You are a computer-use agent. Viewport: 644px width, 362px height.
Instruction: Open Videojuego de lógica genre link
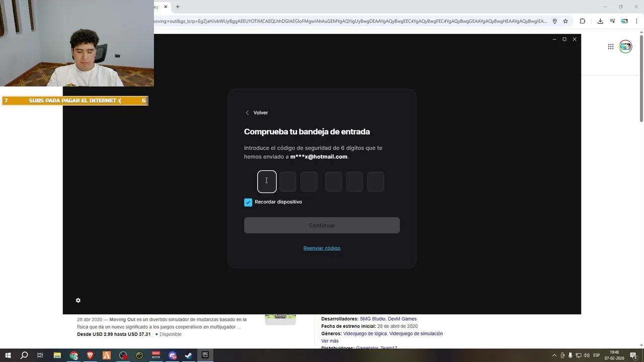pyautogui.click(x=365, y=333)
